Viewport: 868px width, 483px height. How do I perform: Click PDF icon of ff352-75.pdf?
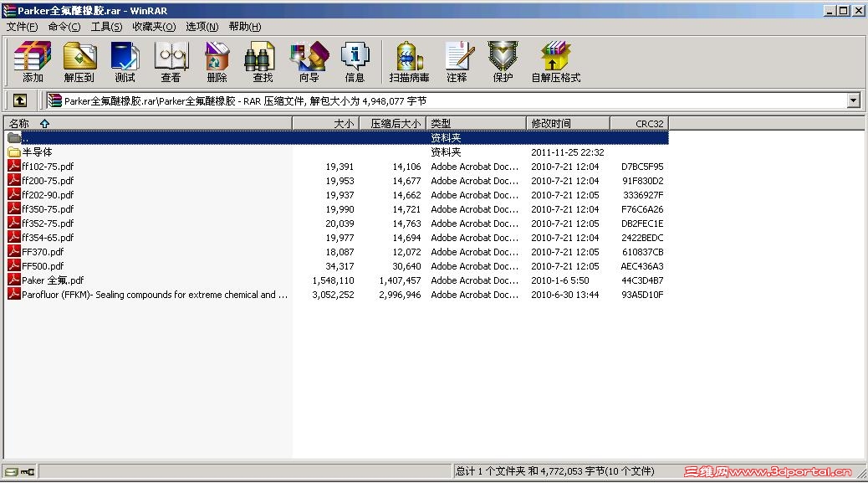coord(14,223)
